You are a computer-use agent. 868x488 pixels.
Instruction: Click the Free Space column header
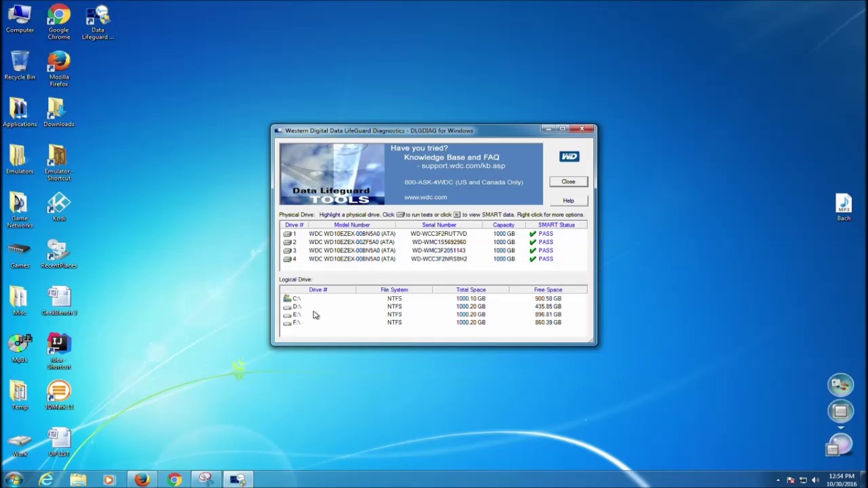[548, 290]
